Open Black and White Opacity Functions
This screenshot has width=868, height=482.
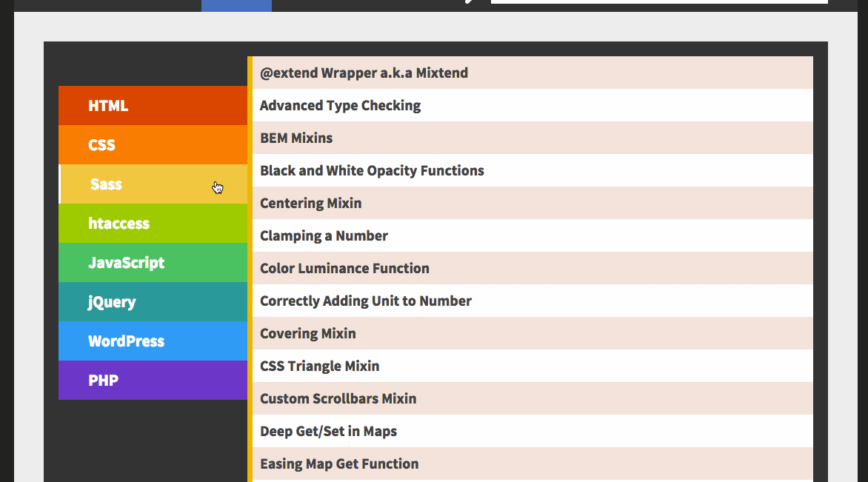coord(533,170)
